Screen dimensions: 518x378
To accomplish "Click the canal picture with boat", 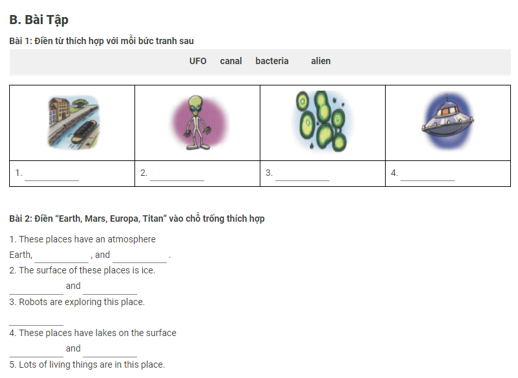I will (x=74, y=122).
